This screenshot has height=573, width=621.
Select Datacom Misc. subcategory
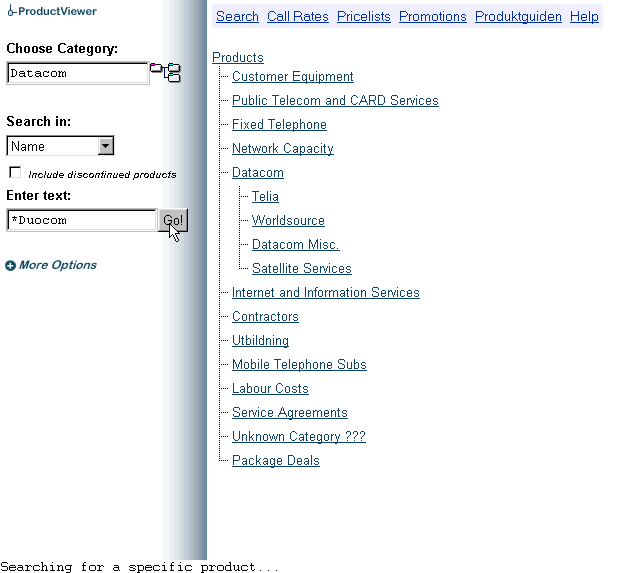[295, 245]
